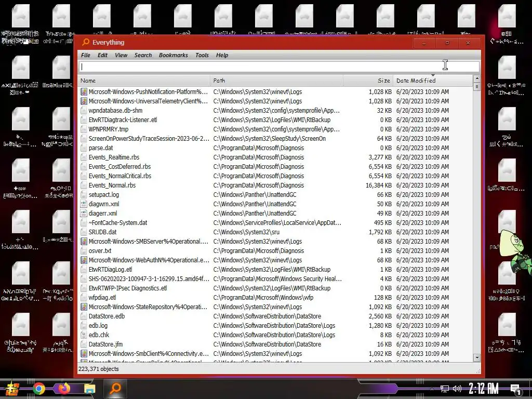Open the Search menu
Viewport: 532px width, 399px height.
(x=143, y=55)
